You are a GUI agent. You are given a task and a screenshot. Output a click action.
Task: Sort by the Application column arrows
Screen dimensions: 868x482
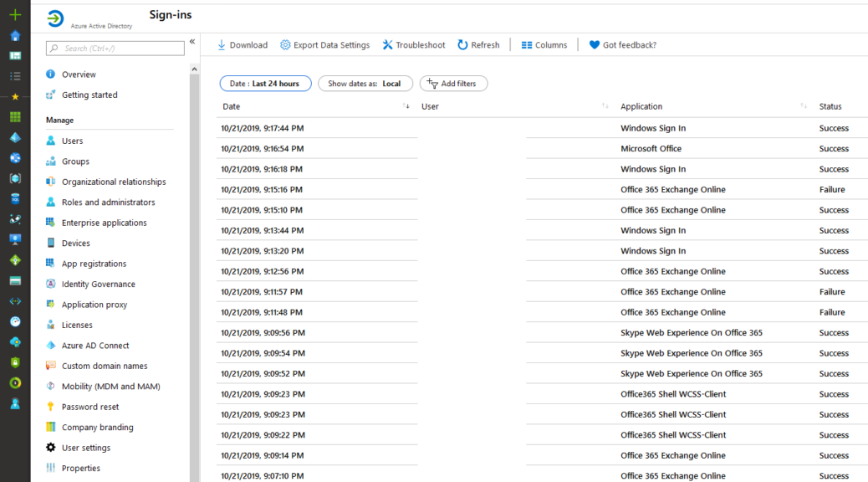(x=804, y=105)
